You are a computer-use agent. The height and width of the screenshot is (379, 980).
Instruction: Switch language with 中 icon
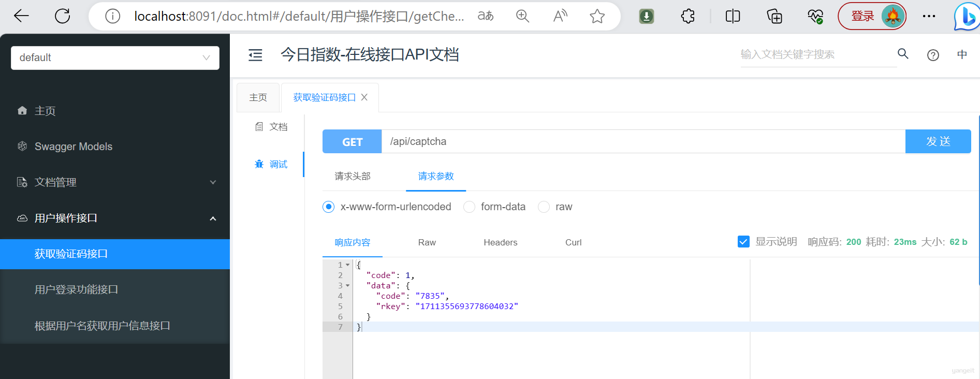962,54
